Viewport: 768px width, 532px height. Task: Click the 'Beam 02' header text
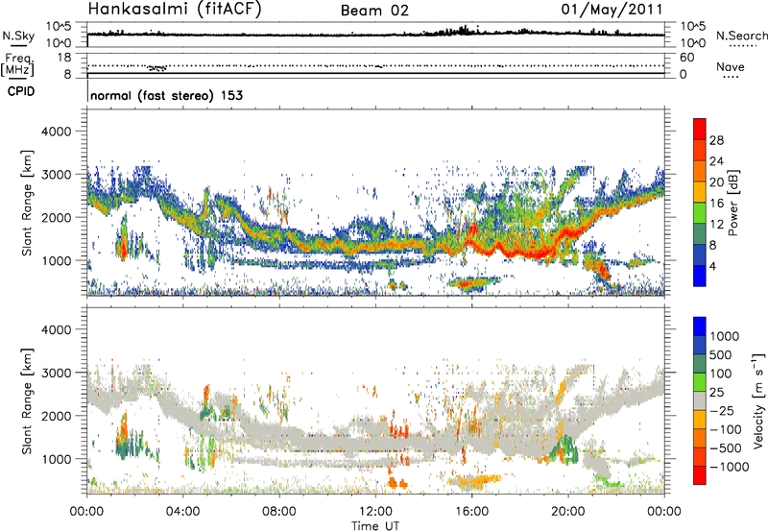pyautogui.click(x=374, y=11)
